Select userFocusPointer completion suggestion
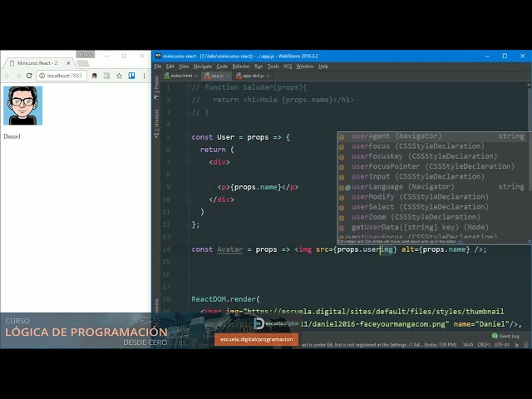Screen dimensions: 532x399 coord(432,166)
